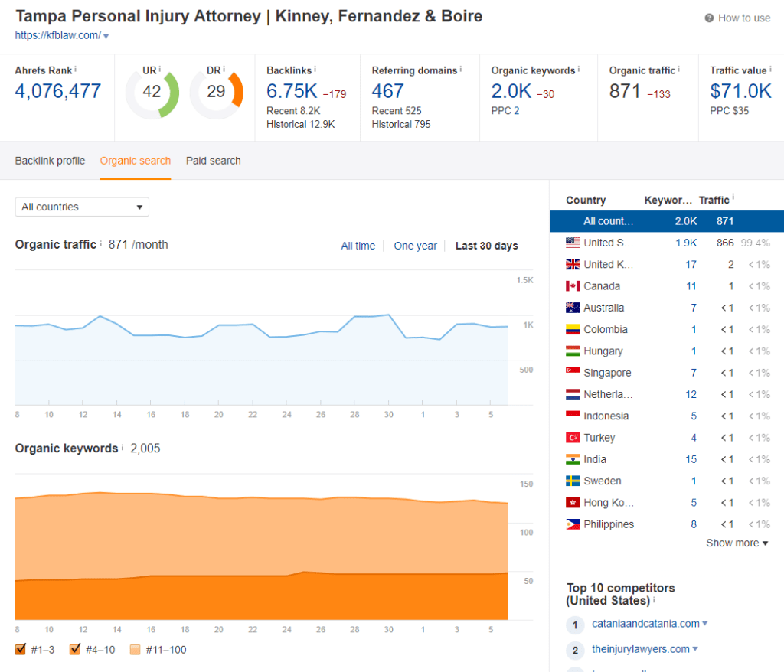
Task: Click the UR info icon
Action: (x=159, y=70)
